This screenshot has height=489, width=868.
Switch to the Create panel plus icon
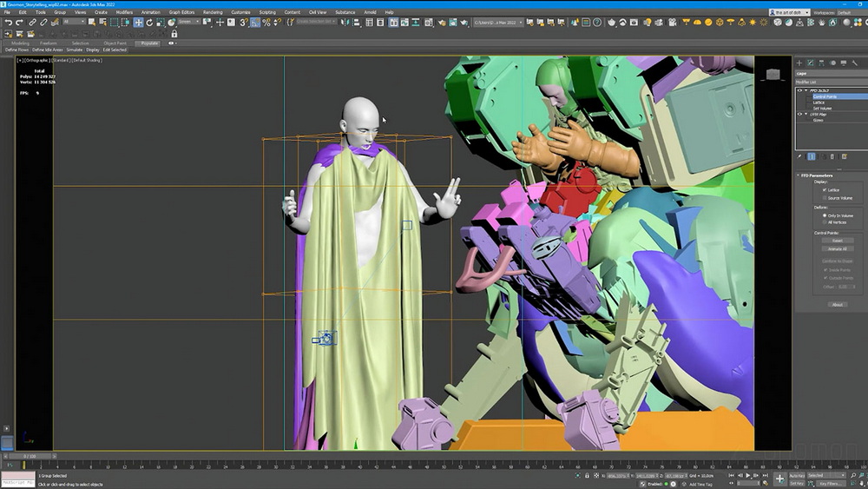point(799,63)
